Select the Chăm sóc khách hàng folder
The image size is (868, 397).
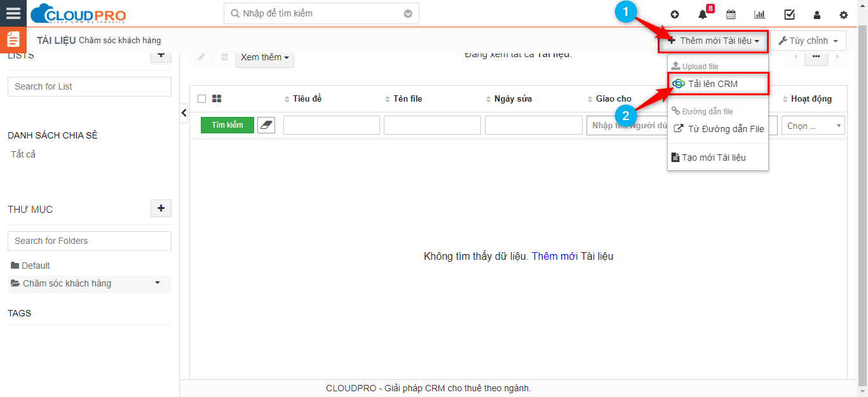67,283
